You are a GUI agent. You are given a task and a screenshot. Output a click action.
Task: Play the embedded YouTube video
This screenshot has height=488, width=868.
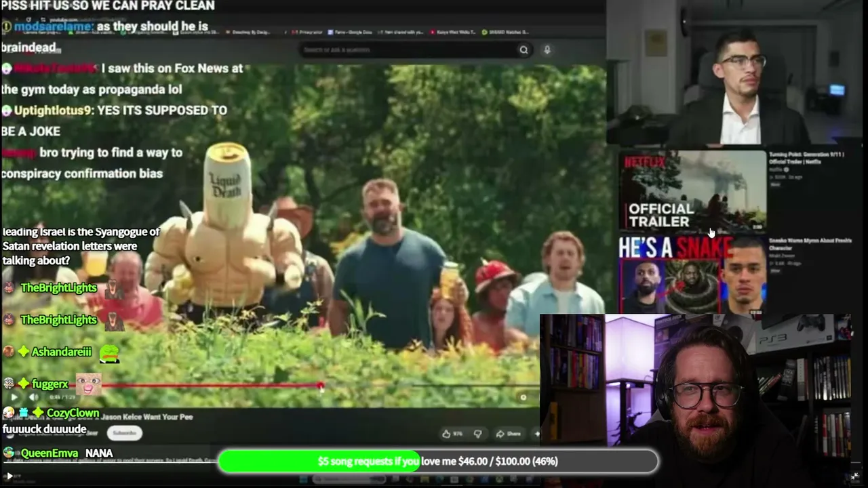click(14, 397)
